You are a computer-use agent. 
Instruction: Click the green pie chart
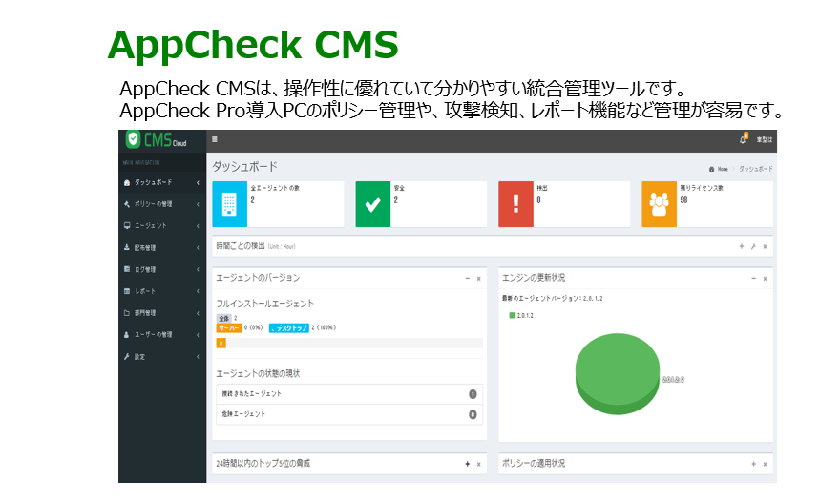point(617,374)
